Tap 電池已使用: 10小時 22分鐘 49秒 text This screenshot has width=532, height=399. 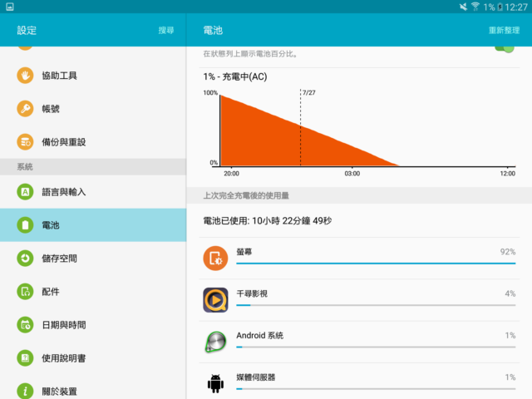tap(268, 221)
